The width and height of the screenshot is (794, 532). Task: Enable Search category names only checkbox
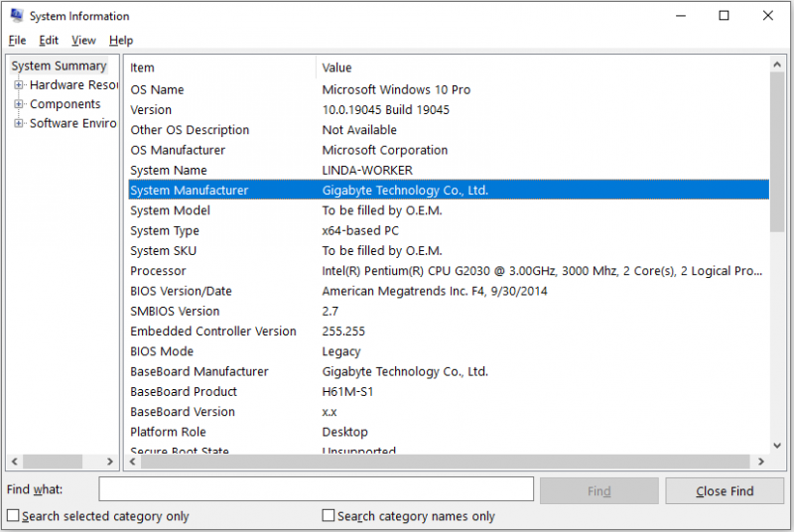pos(329,516)
